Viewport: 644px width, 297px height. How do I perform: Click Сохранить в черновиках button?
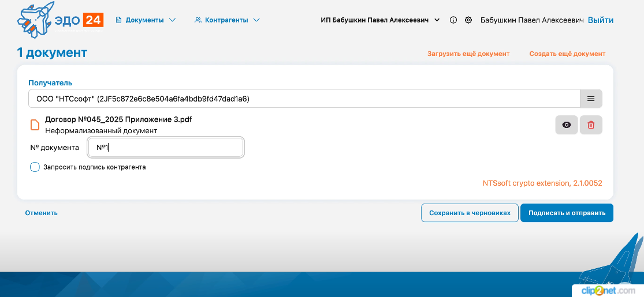point(470,213)
